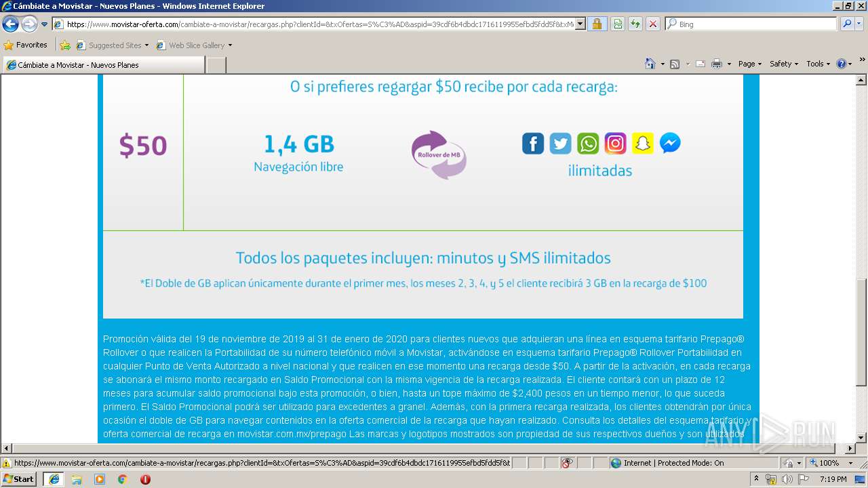
Task: Refresh the page with refresh icon
Action: pyautogui.click(x=635, y=24)
